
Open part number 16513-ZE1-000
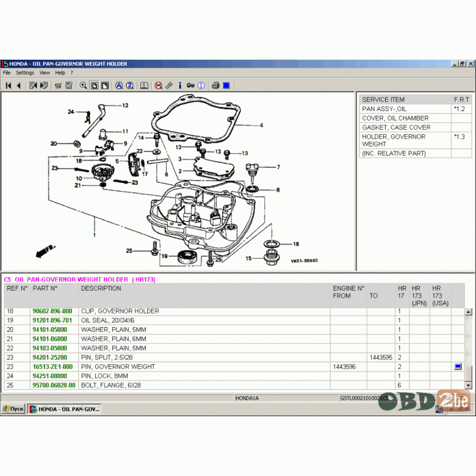(x=52, y=367)
